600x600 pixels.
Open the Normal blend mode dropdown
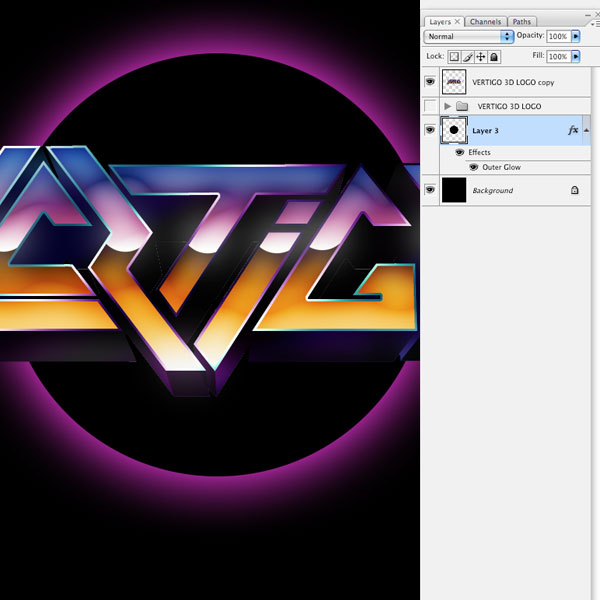point(469,37)
